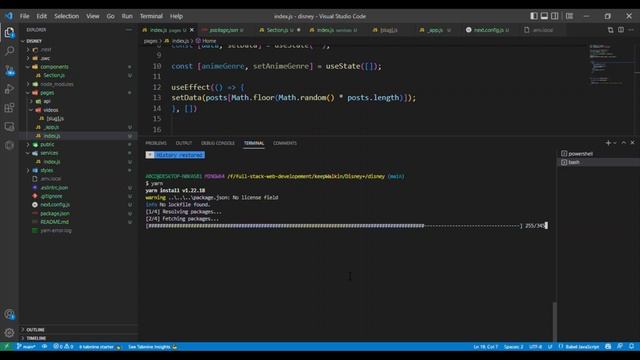Viewport: 640px width, 360px height.
Task: Switch to the DEBUG CONSOLE tab
Action: tap(218, 143)
